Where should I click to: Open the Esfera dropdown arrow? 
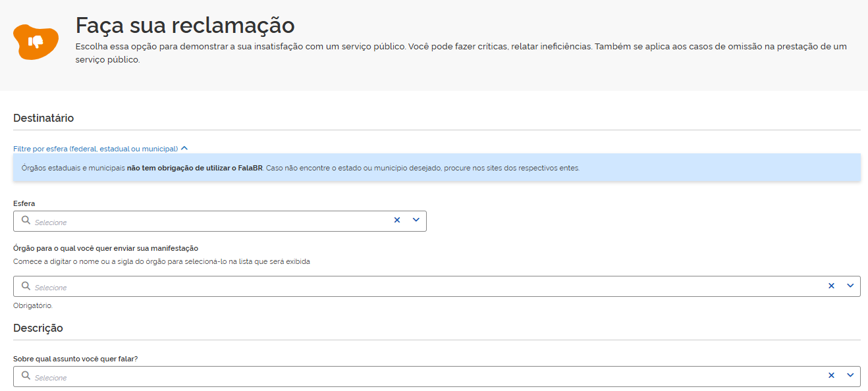click(x=416, y=221)
